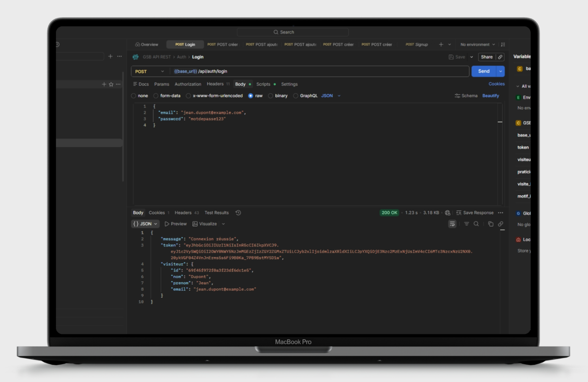Screen dimensions: 588x382
Task: Click the response filter icon
Action: [466, 224]
